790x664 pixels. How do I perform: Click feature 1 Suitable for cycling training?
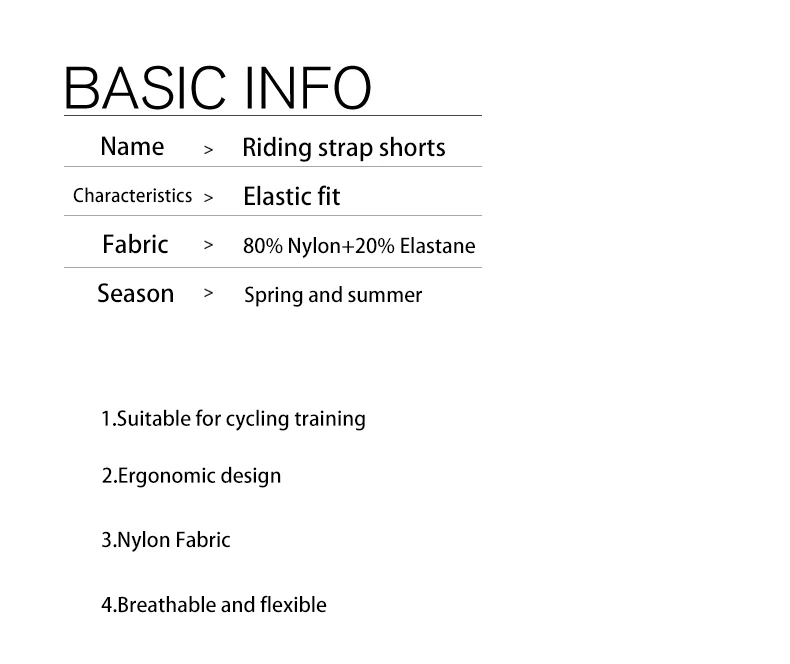click(233, 419)
